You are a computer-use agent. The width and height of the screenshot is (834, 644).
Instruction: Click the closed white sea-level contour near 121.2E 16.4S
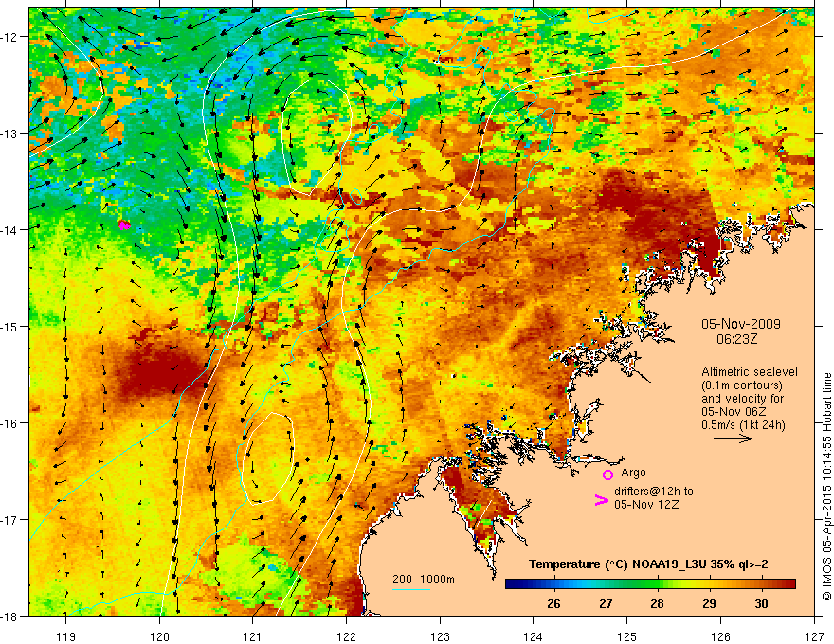[x=268, y=457]
